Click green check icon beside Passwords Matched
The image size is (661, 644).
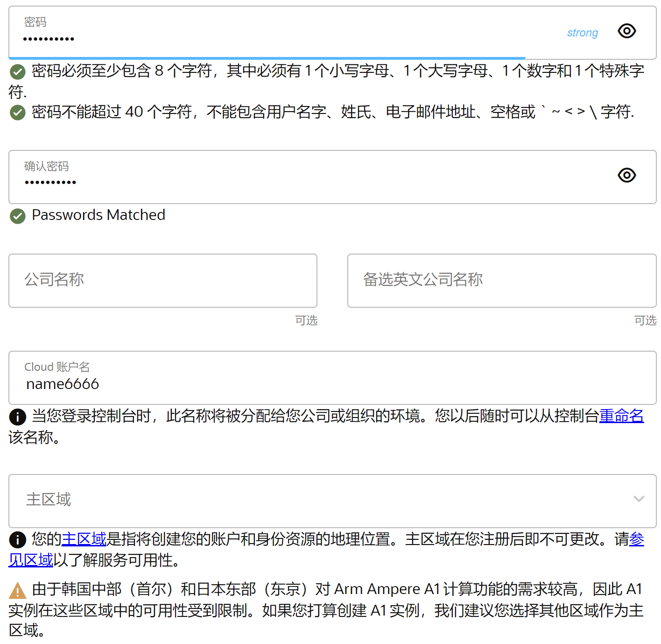pos(18,216)
